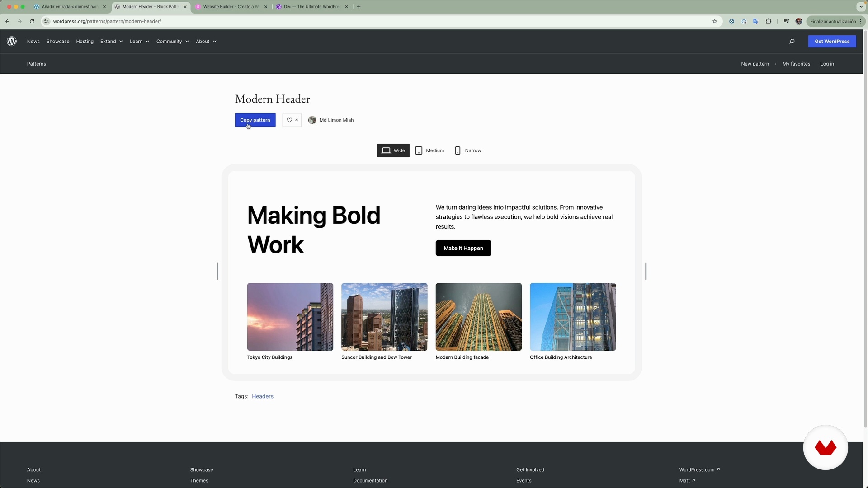This screenshot has height=488, width=868.
Task: Bookmark page with star icon
Action: tap(715, 21)
